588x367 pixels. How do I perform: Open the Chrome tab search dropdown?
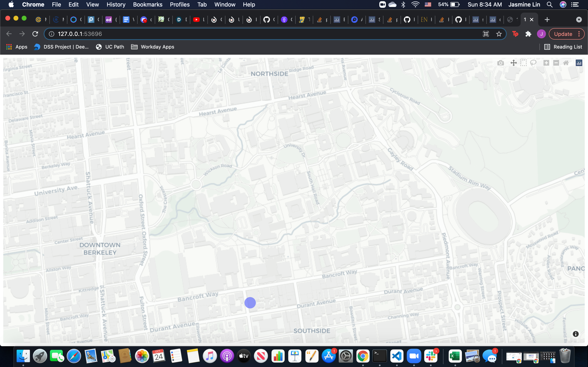[x=579, y=20]
